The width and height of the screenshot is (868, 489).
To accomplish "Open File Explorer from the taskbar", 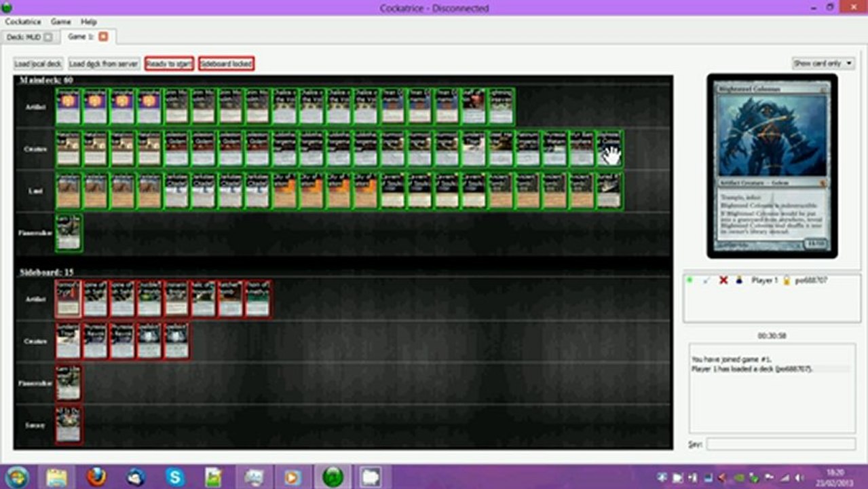I will tap(57, 477).
